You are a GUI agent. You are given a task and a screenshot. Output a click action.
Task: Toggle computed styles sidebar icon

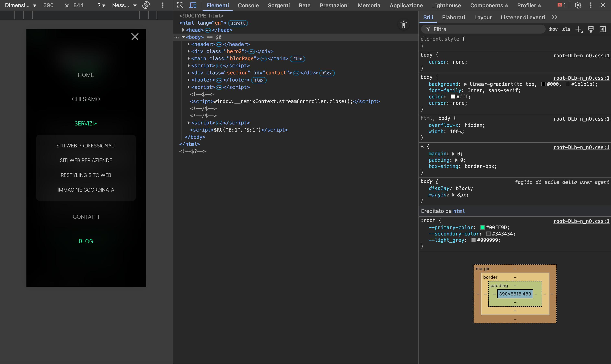603,29
